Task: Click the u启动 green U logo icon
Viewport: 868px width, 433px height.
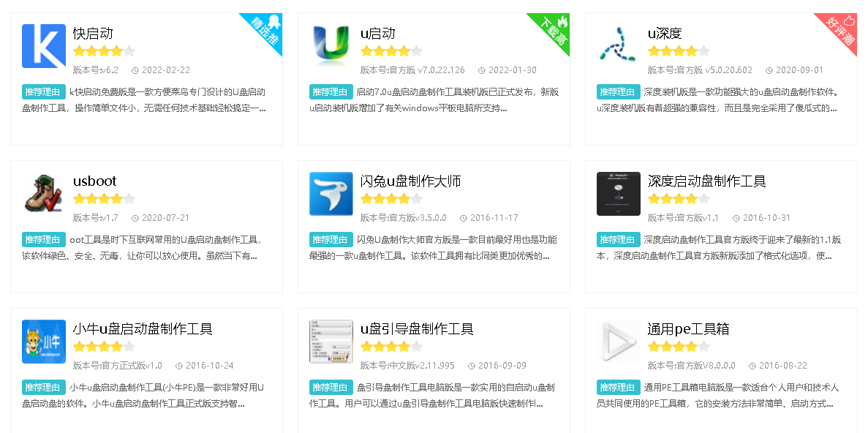Action: click(x=331, y=46)
